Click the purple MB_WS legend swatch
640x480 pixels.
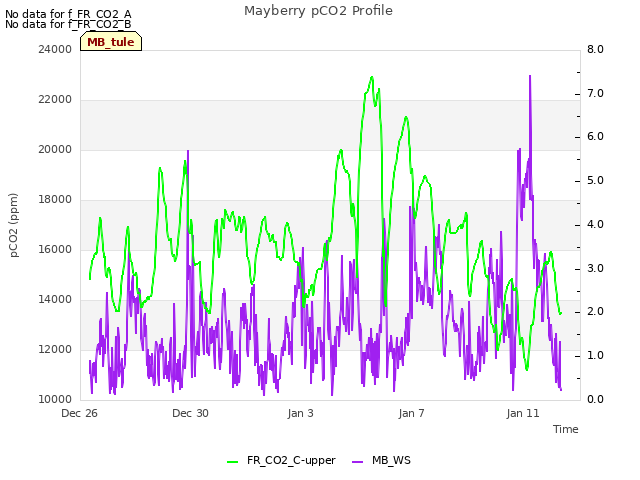pyautogui.click(x=357, y=462)
